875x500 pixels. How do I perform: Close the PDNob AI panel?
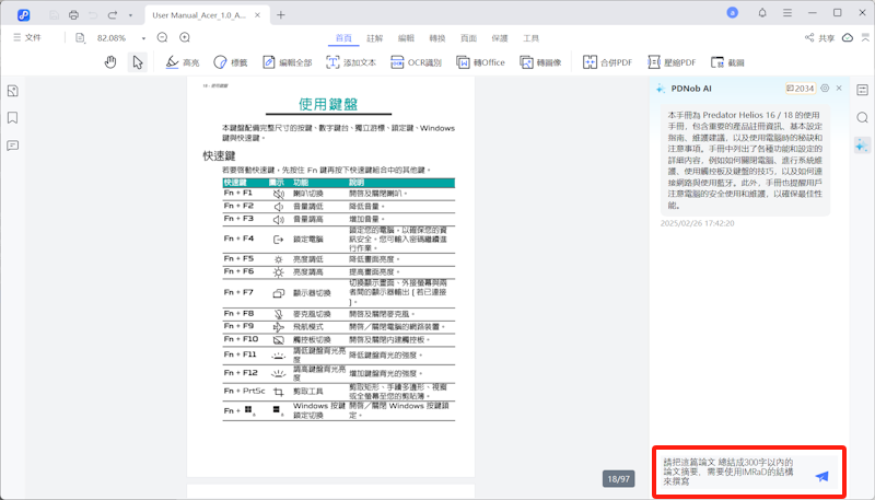(839, 88)
